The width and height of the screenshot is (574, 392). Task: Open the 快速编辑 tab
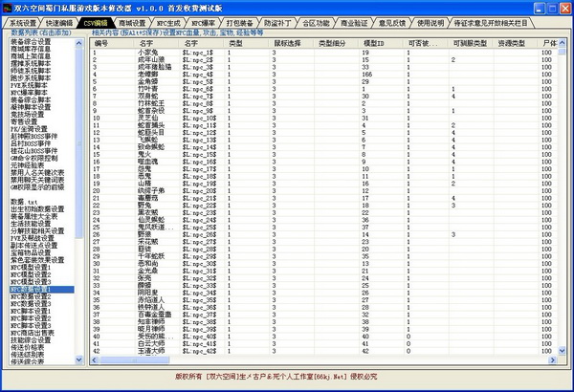[61, 21]
